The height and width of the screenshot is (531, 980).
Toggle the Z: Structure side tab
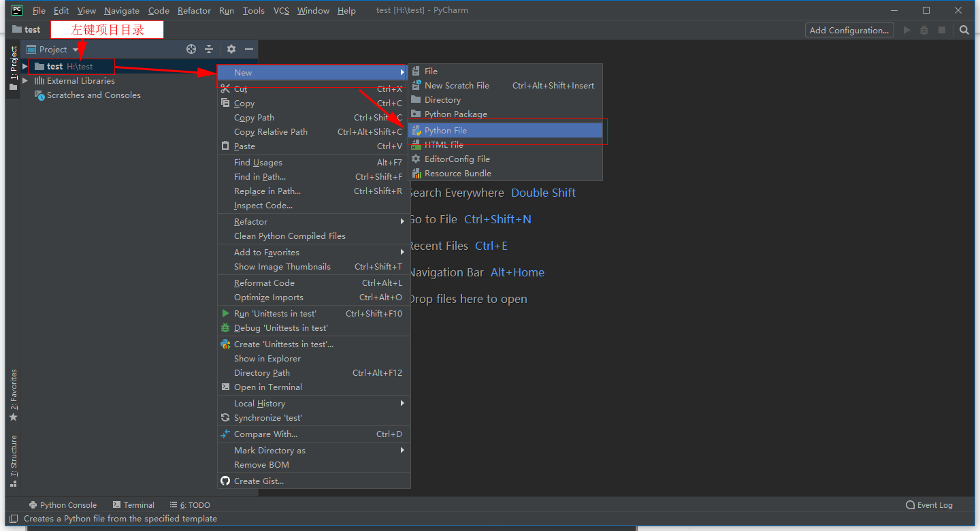pos(13,462)
